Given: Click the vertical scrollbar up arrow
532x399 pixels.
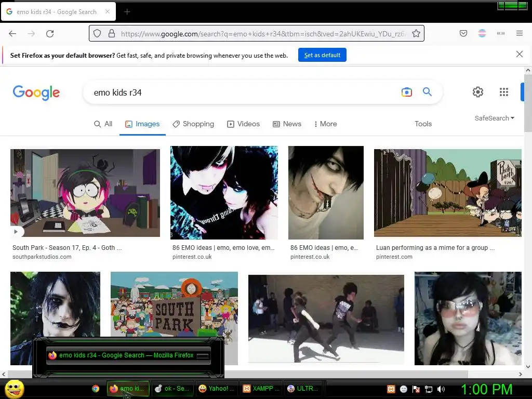Looking at the screenshot, I should coord(528,70).
